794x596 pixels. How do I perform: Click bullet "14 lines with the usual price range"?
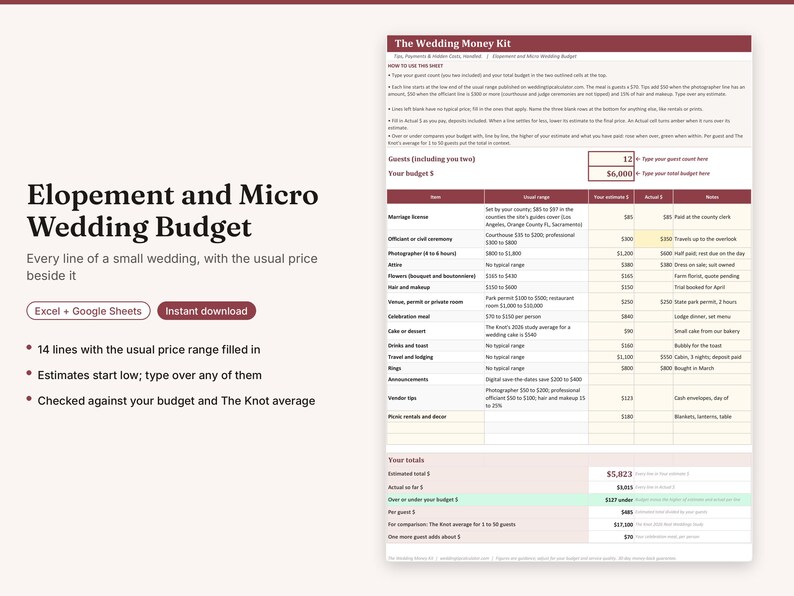coord(149,349)
